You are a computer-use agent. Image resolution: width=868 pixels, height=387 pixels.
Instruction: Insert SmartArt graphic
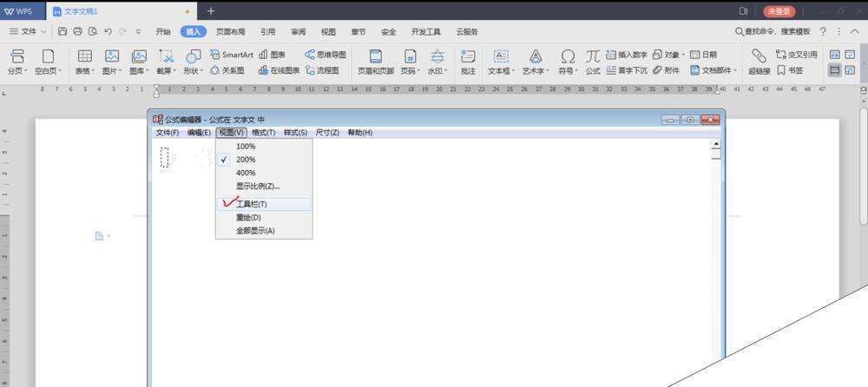[x=232, y=55]
